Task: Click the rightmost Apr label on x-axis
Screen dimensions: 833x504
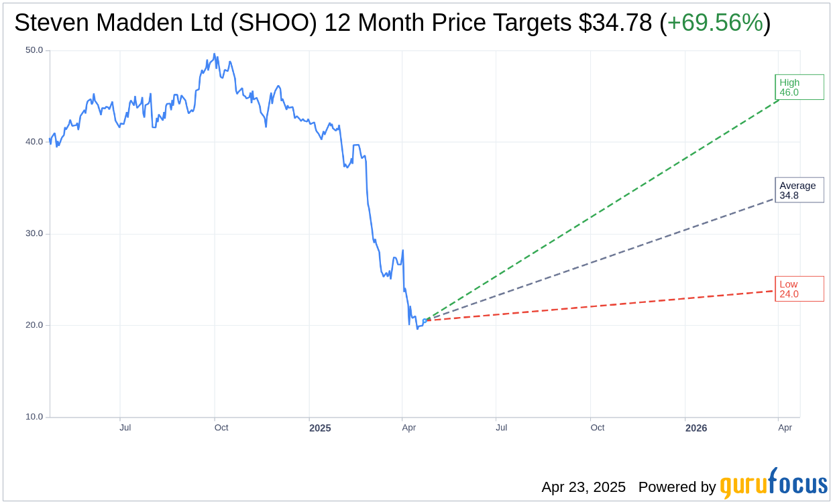Action: click(x=785, y=428)
